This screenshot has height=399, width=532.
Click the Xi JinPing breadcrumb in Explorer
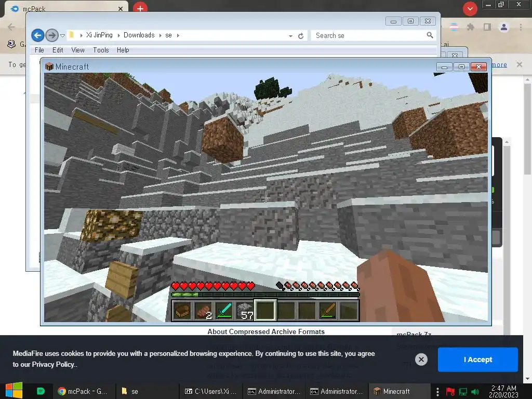coord(99,35)
